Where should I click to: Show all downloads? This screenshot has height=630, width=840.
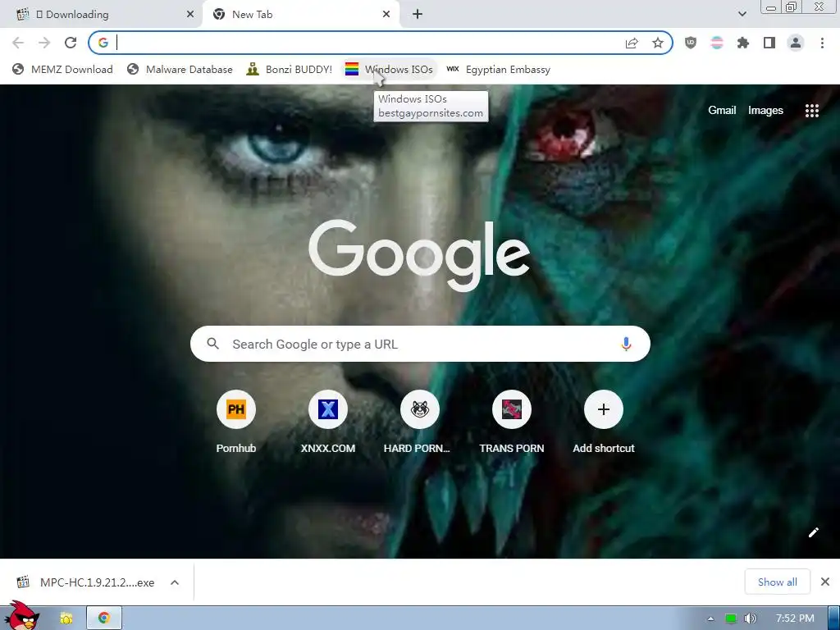(x=778, y=582)
